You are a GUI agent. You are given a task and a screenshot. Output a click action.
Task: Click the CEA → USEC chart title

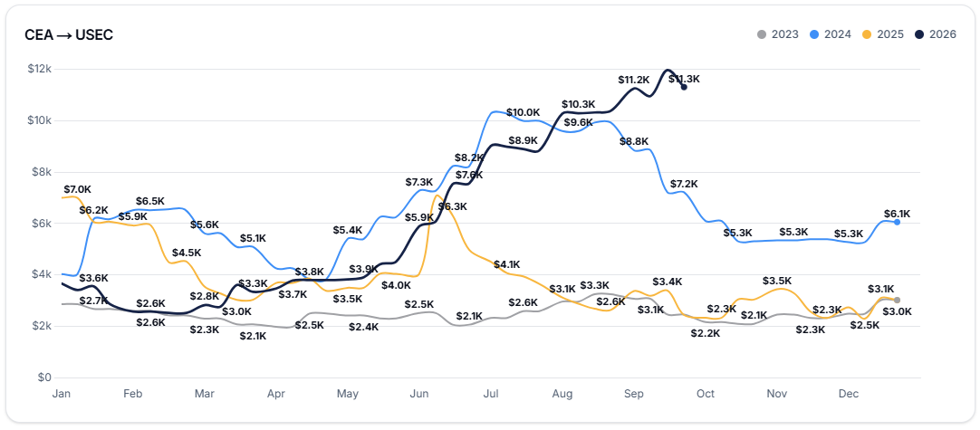pyautogui.click(x=69, y=35)
